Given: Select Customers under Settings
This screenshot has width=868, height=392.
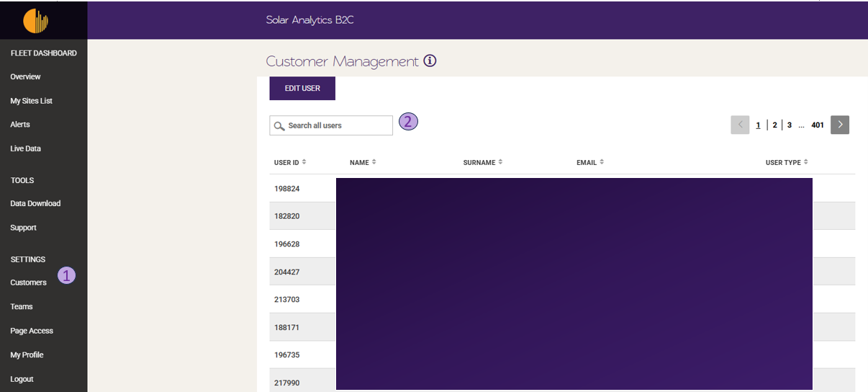Looking at the screenshot, I should point(28,282).
